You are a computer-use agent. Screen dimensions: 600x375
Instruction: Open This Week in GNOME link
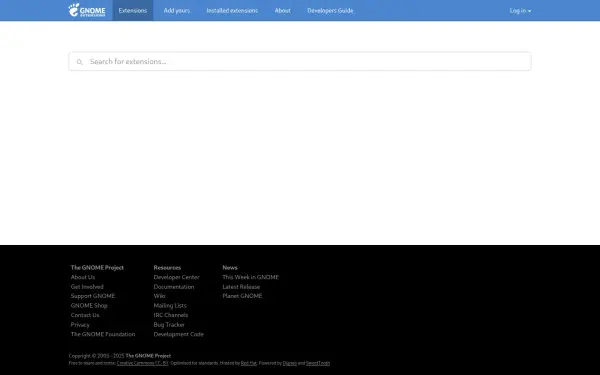tap(251, 277)
